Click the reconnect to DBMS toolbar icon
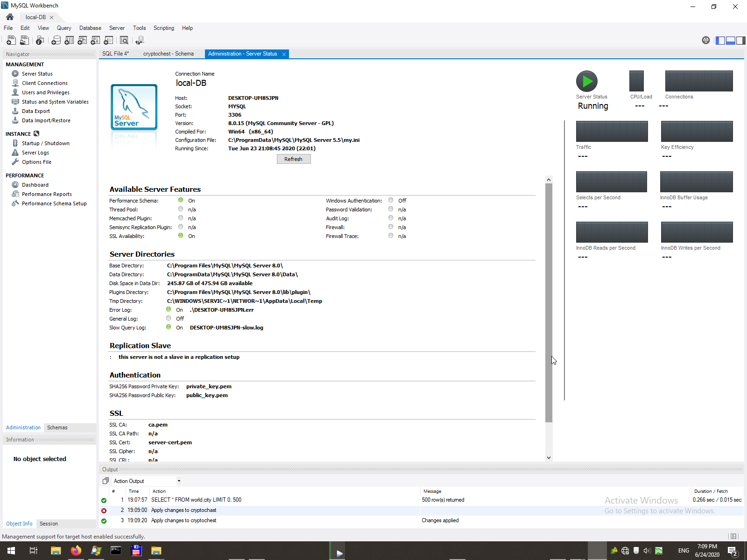This screenshot has height=560, width=747. 140,41
